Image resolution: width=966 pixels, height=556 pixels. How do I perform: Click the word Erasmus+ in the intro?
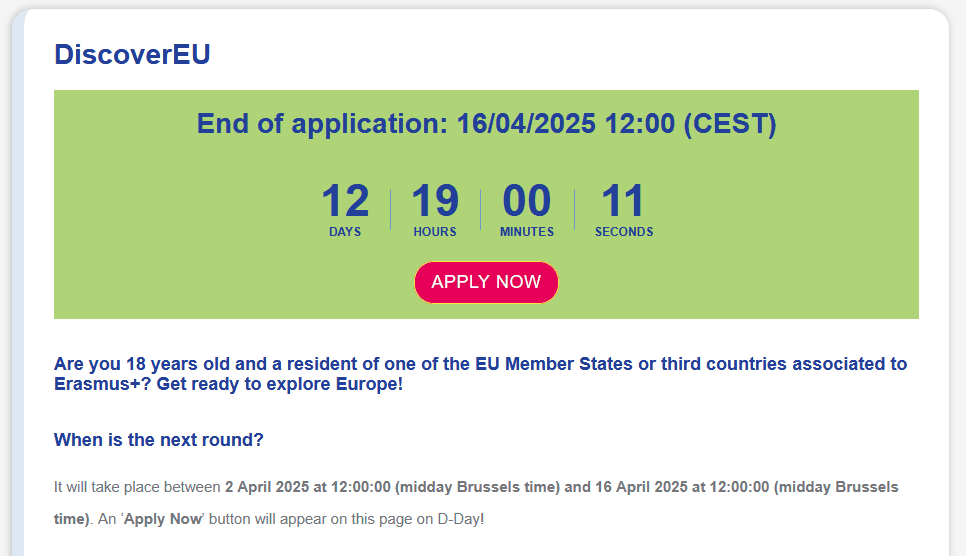[x=93, y=384]
